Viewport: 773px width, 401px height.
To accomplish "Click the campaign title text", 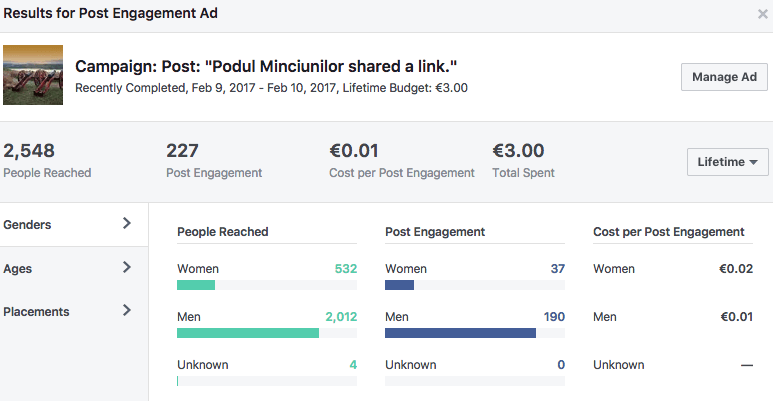I will 266,67.
